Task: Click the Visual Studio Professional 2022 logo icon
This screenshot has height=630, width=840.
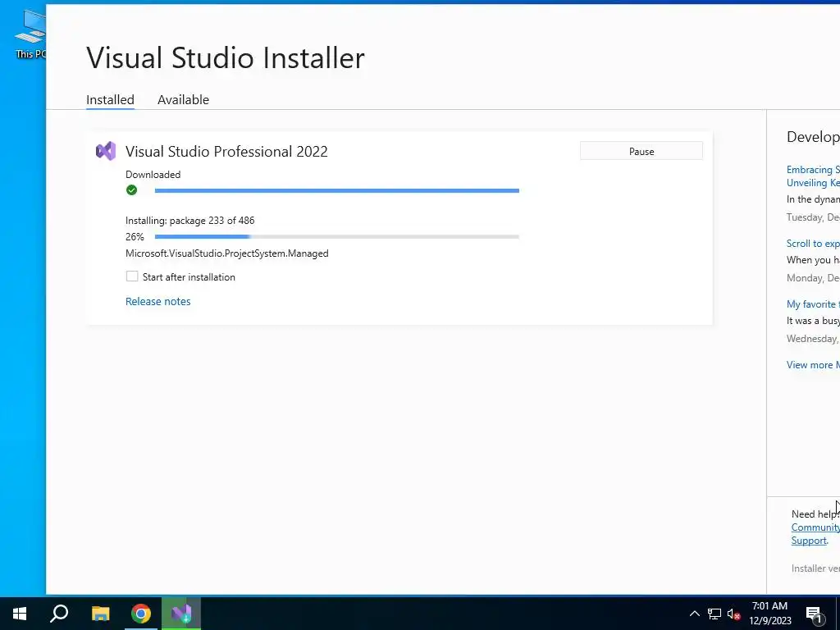Action: click(106, 151)
